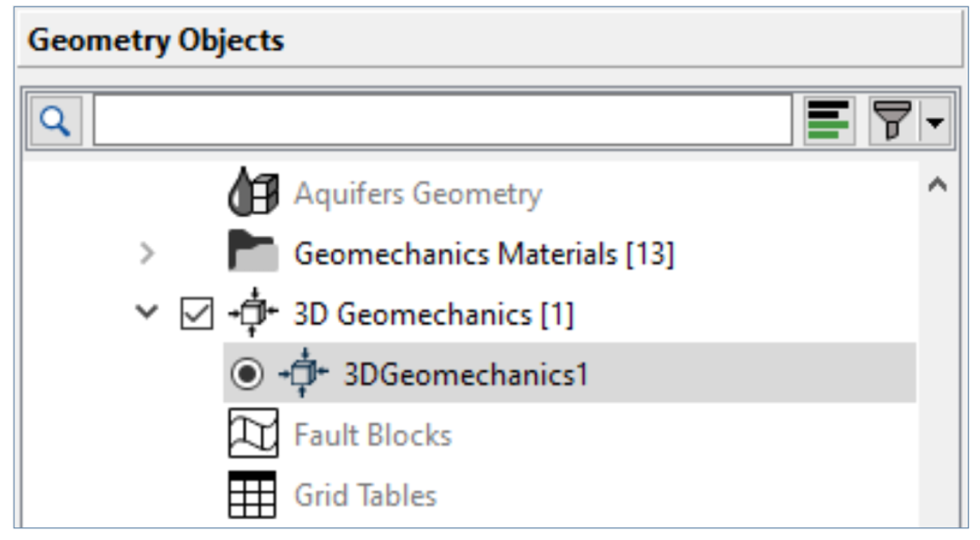
Task: Click the Grid Tables label
Action: pos(365,495)
